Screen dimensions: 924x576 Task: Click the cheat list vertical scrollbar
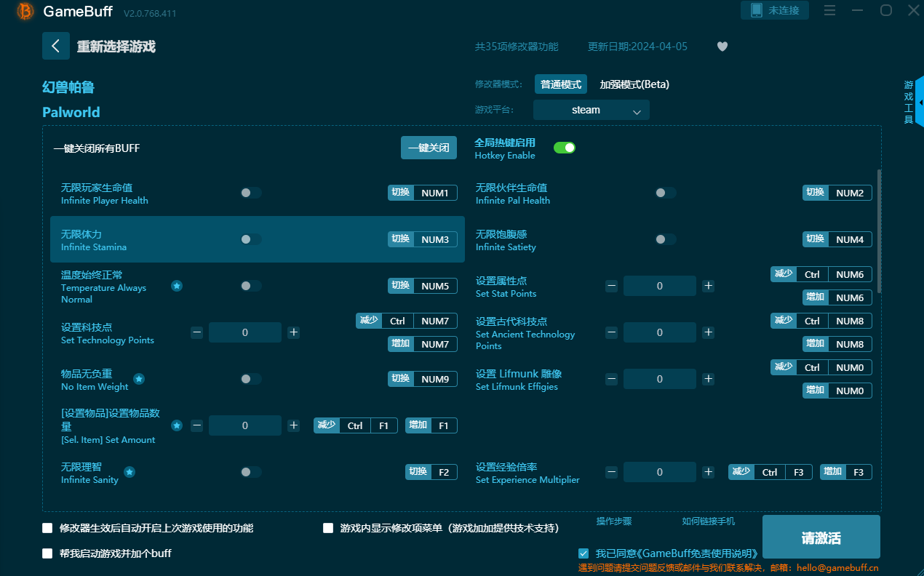880,231
